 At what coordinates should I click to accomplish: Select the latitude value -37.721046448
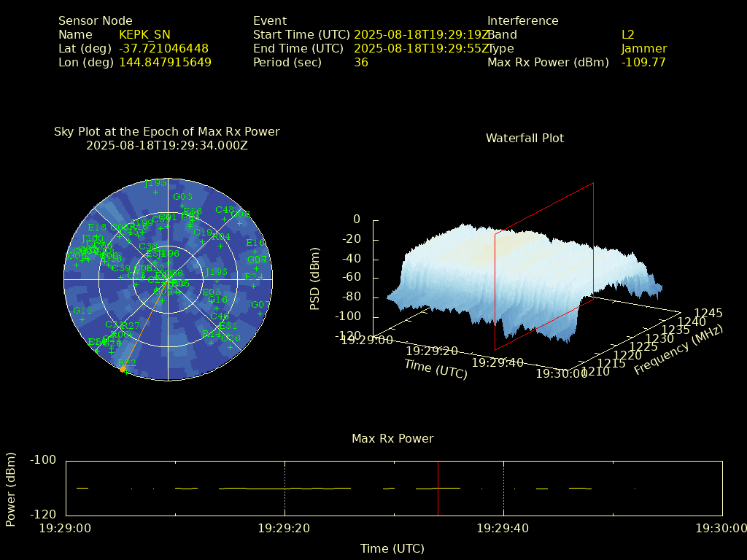[x=163, y=48]
